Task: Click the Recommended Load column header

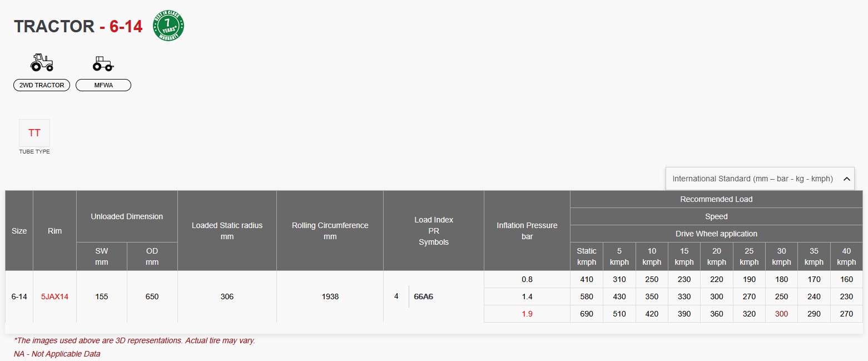Action: [x=716, y=199]
